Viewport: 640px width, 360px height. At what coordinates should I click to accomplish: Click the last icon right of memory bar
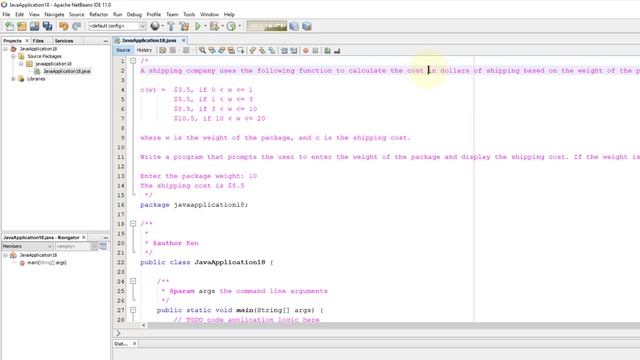coord(307,26)
